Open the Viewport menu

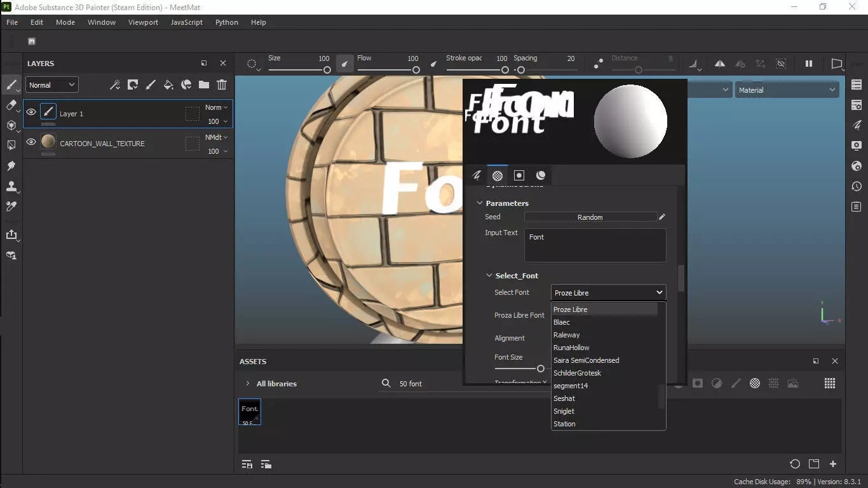(143, 22)
